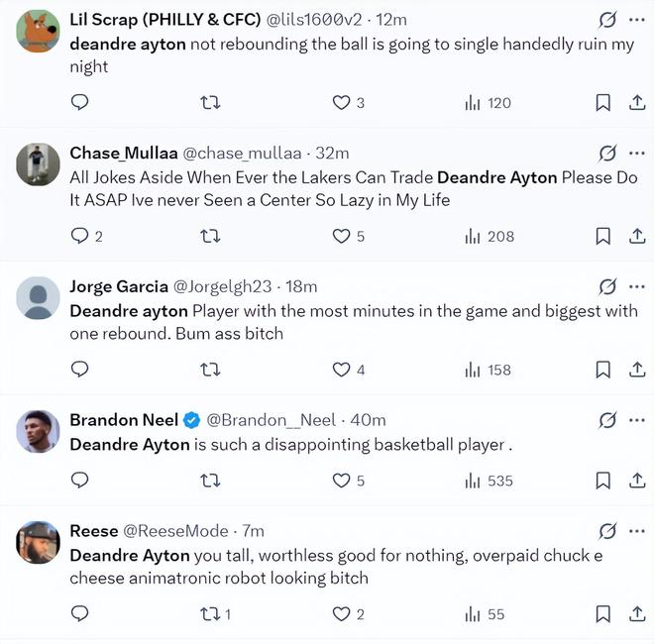Share Chase_Mullaa's tweet
Image resolution: width=654 pixels, height=644 pixels.
coord(637,236)
